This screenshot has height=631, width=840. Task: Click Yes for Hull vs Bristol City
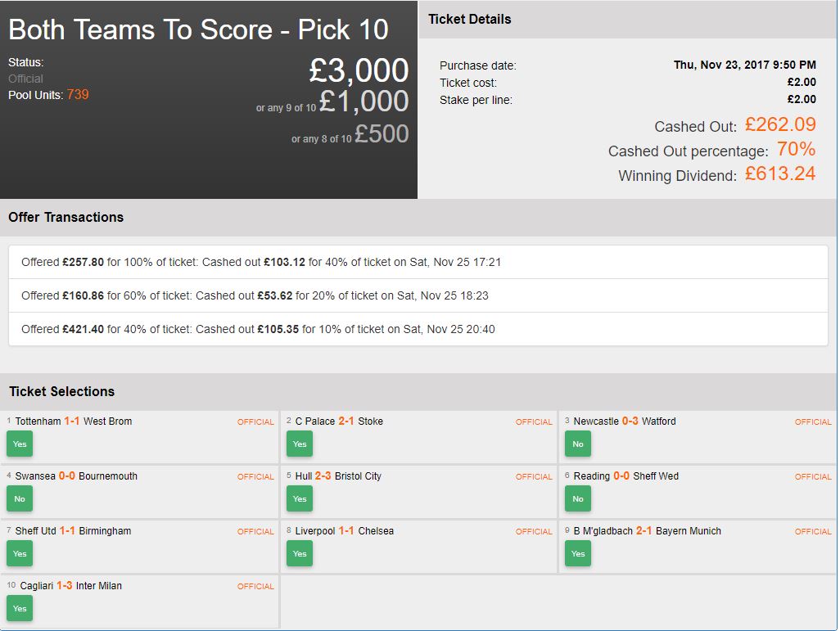(x=300, y=498)
